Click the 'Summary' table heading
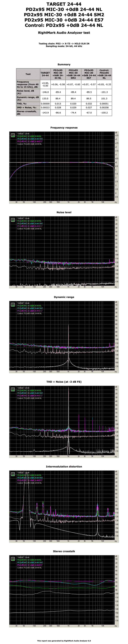This screenshot has width=128, height=644. click(64, 65)
